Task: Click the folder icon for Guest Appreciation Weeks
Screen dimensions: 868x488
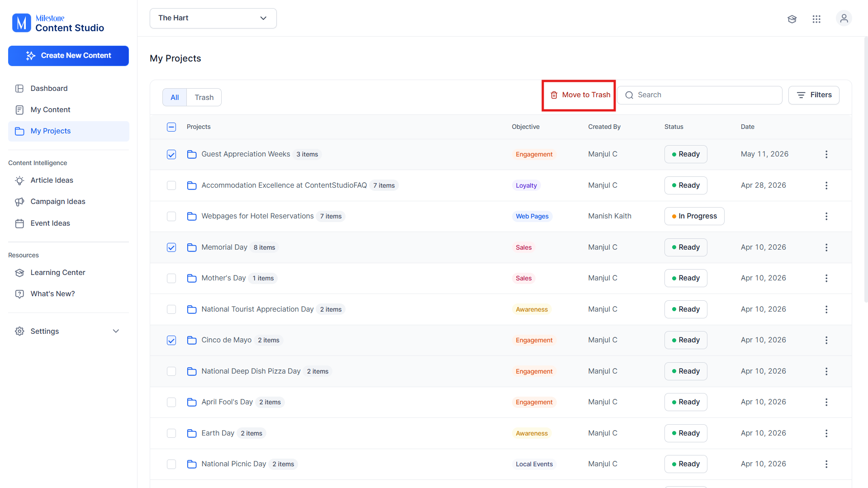Action: [192, 154]
